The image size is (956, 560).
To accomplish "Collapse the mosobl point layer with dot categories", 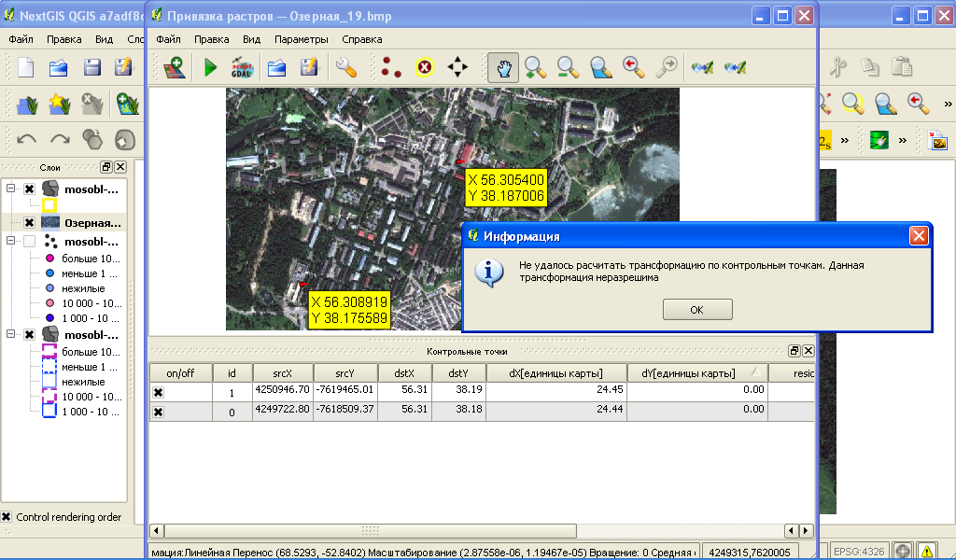I will point(11,241).
